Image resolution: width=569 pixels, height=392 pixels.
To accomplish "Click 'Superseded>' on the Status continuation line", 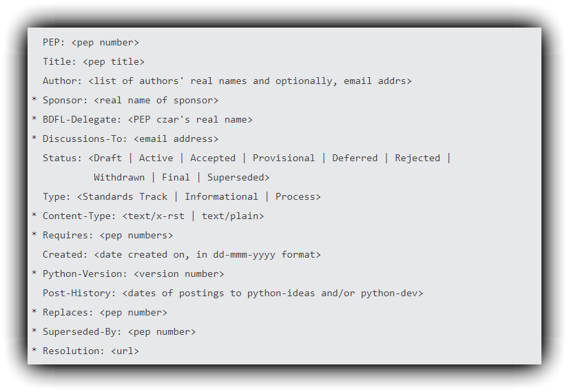I will coord(238,177).
